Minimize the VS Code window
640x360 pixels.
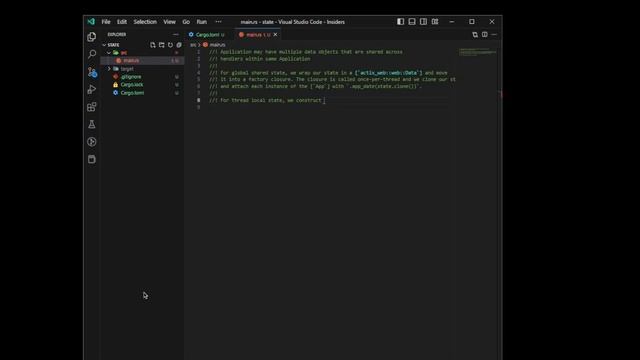(452, 22)
